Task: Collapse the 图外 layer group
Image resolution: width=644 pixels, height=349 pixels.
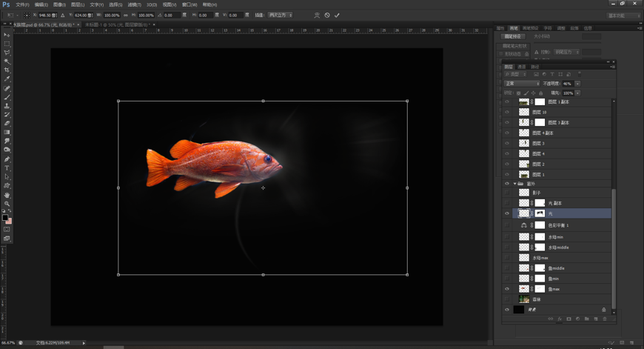Action: 514,184
